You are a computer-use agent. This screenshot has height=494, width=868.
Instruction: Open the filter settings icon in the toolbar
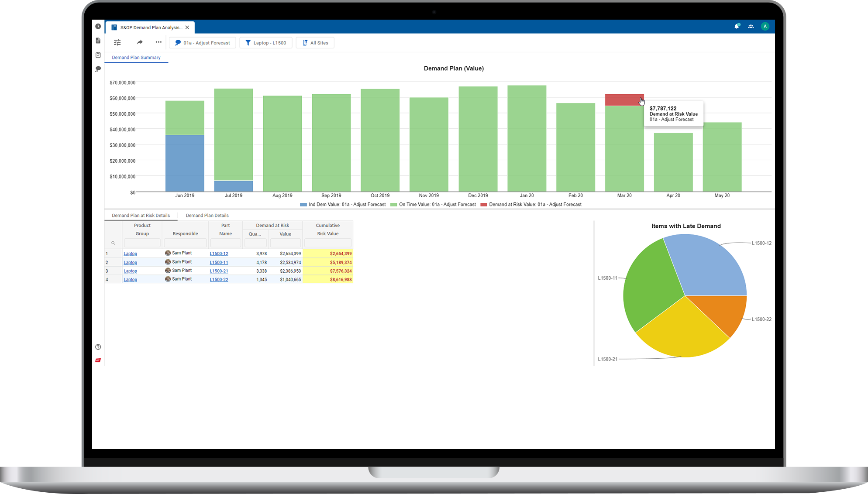tap(117, 42)
